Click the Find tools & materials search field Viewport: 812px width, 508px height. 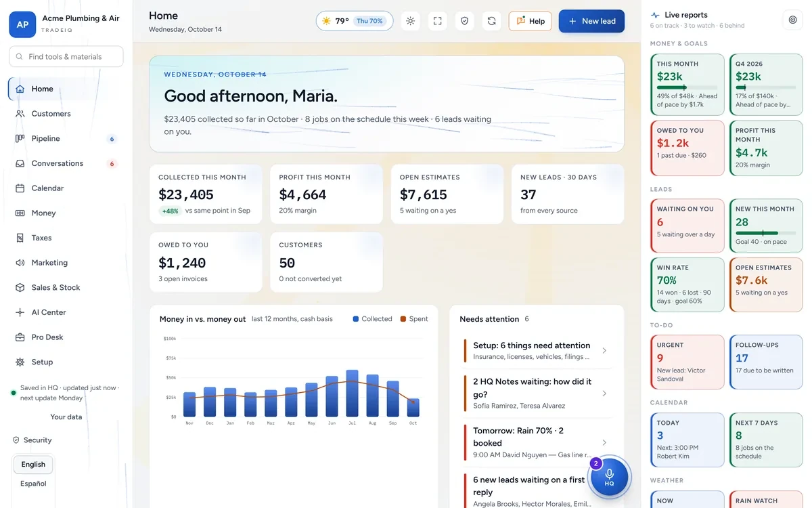coord(66,57)
